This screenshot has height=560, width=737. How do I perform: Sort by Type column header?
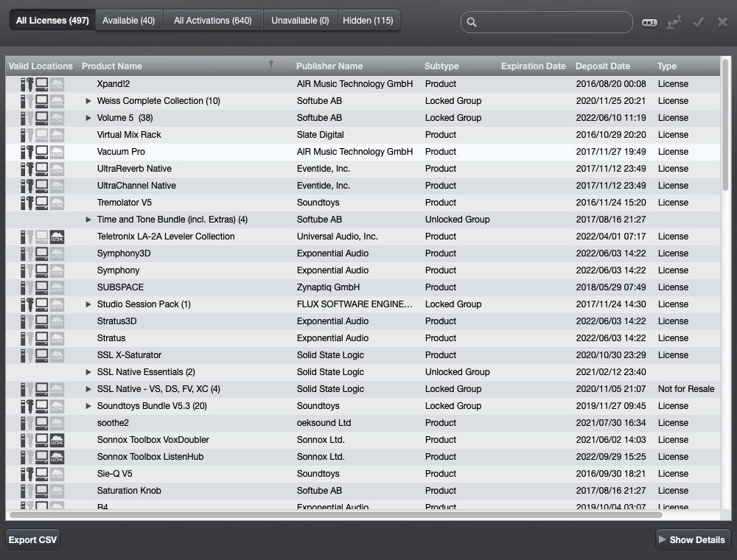(666, 66)
